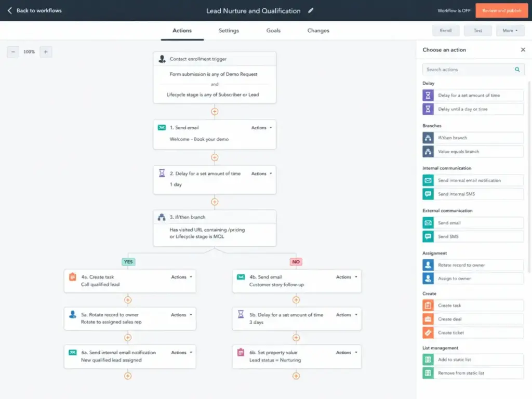
Task: Click the Value equals branch icon
Action: click(x=428, y=151)
